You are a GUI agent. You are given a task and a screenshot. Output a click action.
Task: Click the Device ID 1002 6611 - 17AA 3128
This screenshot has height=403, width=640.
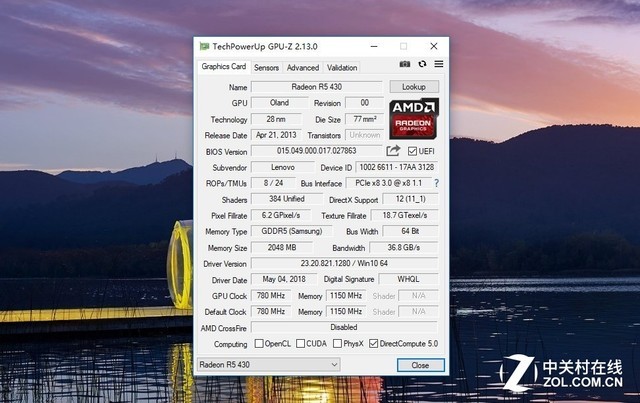[x=397, y=167]
